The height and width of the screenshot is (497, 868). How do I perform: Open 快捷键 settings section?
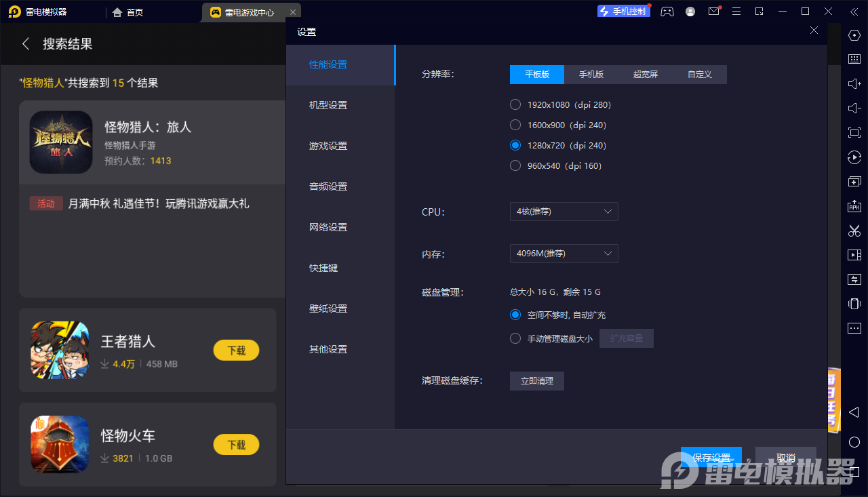(x=340, y=268)
